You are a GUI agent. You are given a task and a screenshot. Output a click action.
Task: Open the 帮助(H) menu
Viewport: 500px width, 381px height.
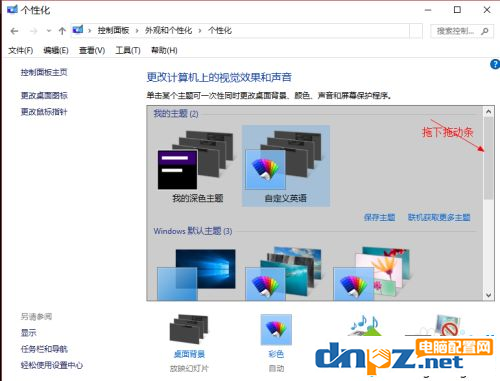[164, 50]
